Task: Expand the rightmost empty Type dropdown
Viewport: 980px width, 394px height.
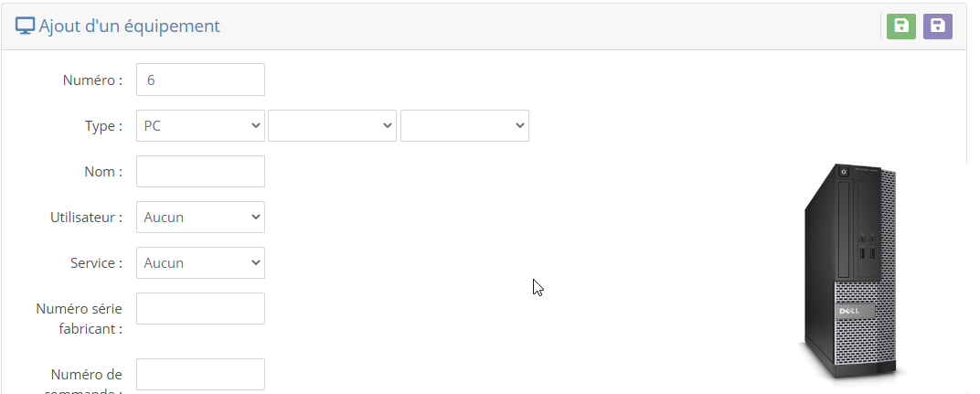Action: pos(465,126)
